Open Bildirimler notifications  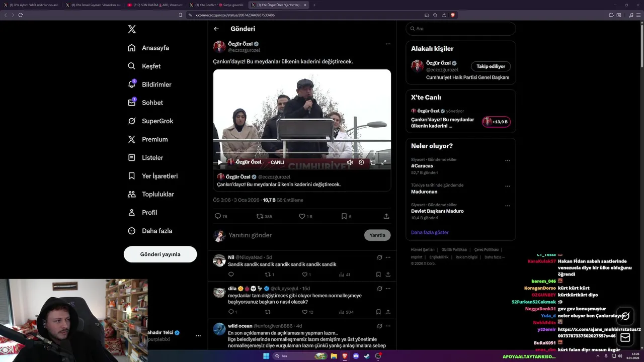pyautogui.click(x=150, y=84)
